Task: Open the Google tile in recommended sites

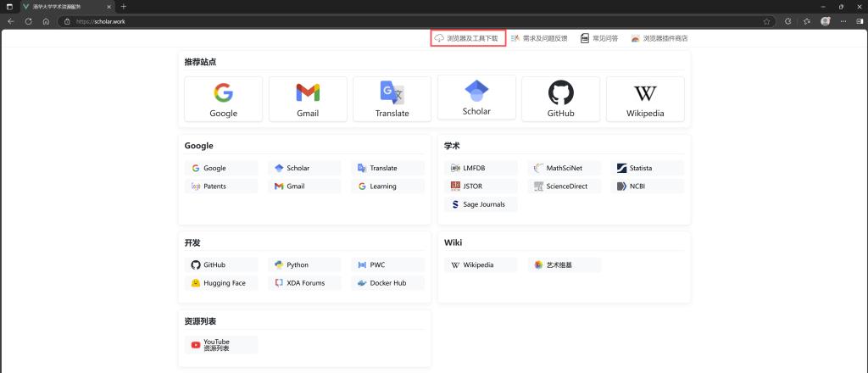Action: [x=224, y=99]
